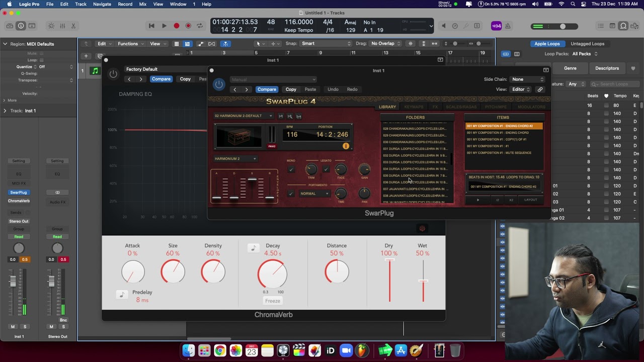This screenshot has width=644, height=362.
Task: Go to beginning with the transport rewind button
Action: [x=151, y=26]
